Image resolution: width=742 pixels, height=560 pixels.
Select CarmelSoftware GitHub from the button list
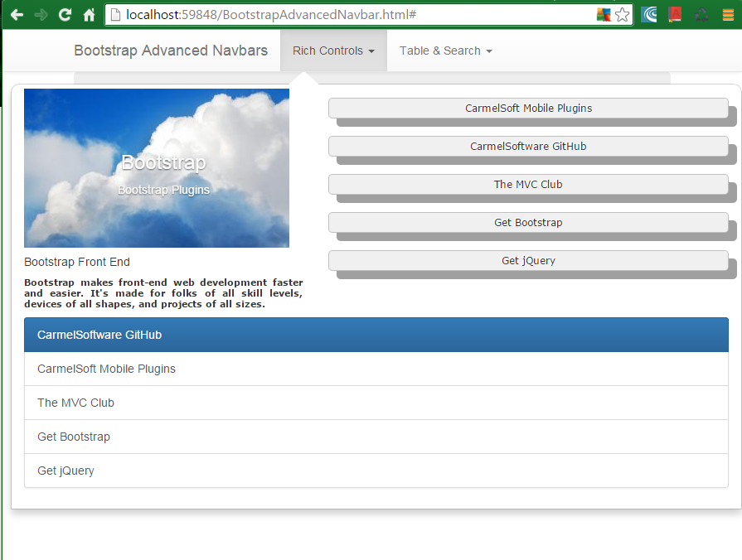pyautogui.click(x=528, y=146)
